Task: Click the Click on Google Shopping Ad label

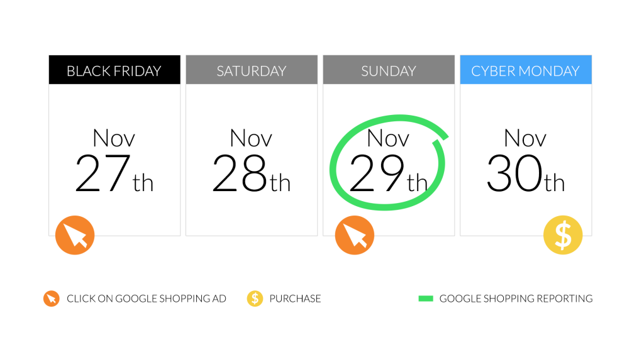Action: 147,299
